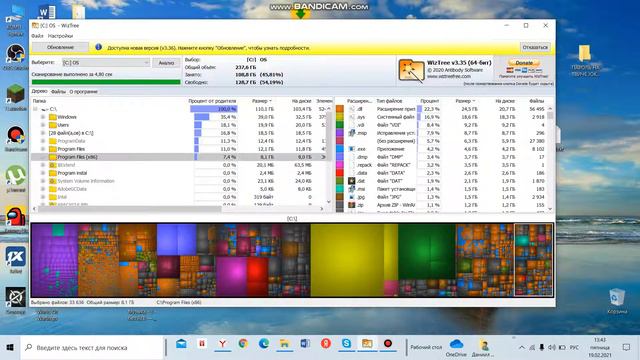Click the .jpg file type icon
This screenshot has height=360, width=640.
(x=352, y=197)
